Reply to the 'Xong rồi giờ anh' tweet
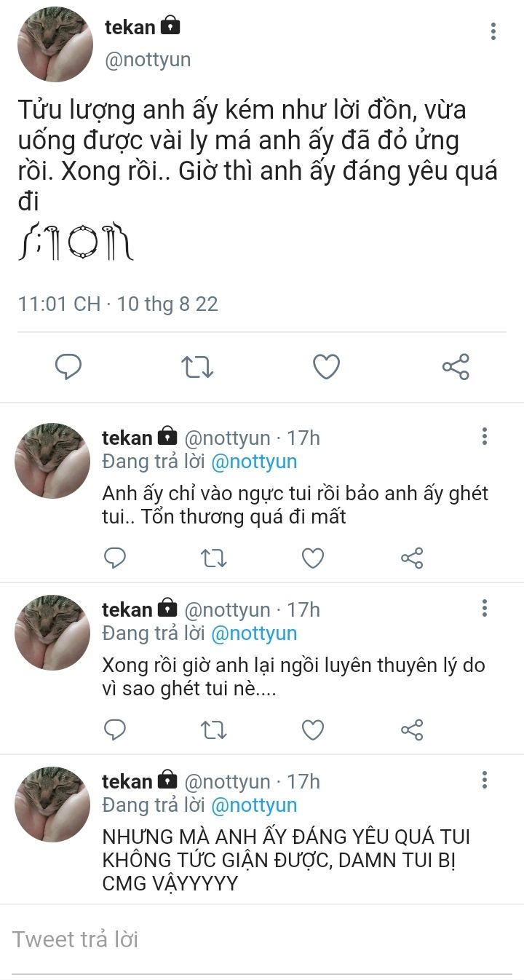Screen dimensions: 524x980 [115, 730]
